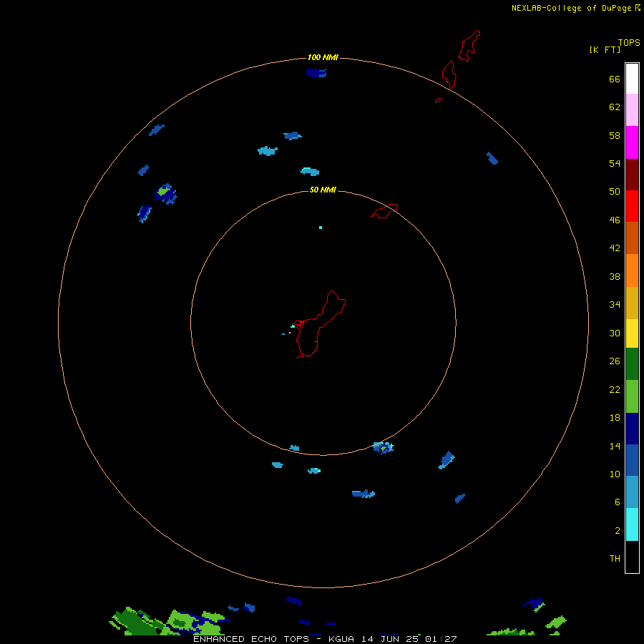
Task: Pick the light green legend swatch
Action: (632, 396)
